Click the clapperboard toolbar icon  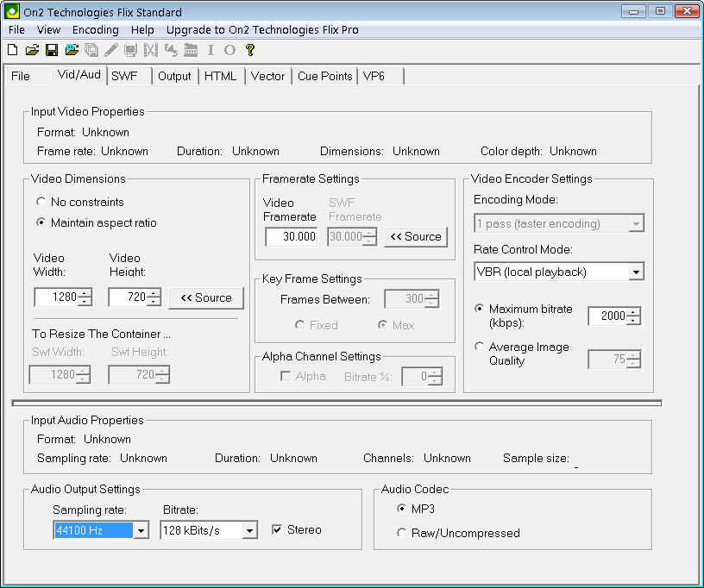[191, 50]
